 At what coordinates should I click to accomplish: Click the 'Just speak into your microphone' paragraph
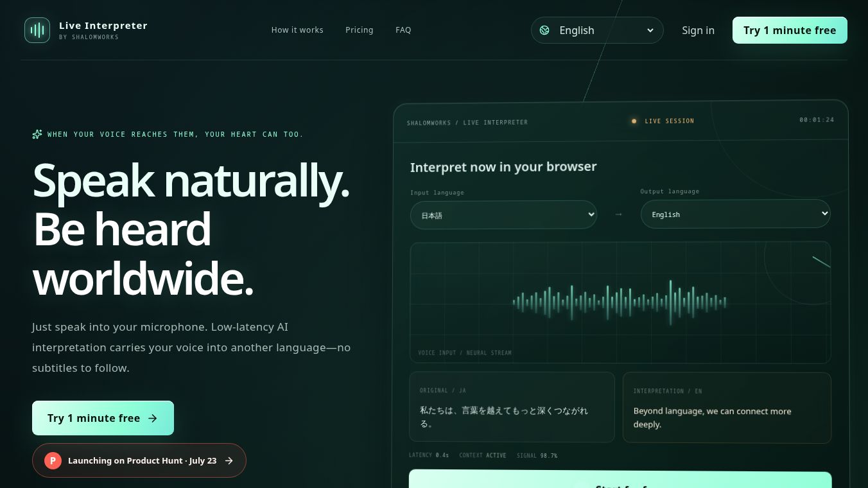(191, 347)
